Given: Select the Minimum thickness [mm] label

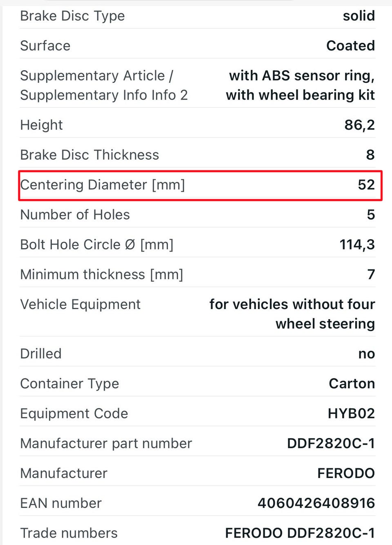Looking at the screenshot, I should click(x=102, y=274).
